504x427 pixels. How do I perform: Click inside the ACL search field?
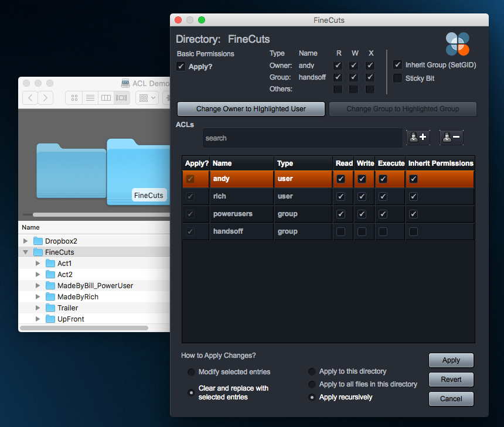tap(302, 138)
